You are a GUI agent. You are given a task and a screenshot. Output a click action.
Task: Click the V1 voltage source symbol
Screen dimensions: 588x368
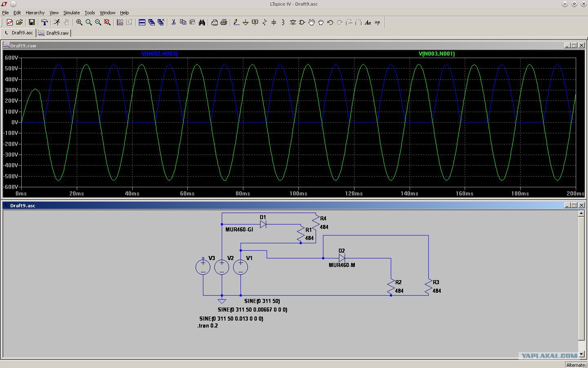click(x=241, y=267)
